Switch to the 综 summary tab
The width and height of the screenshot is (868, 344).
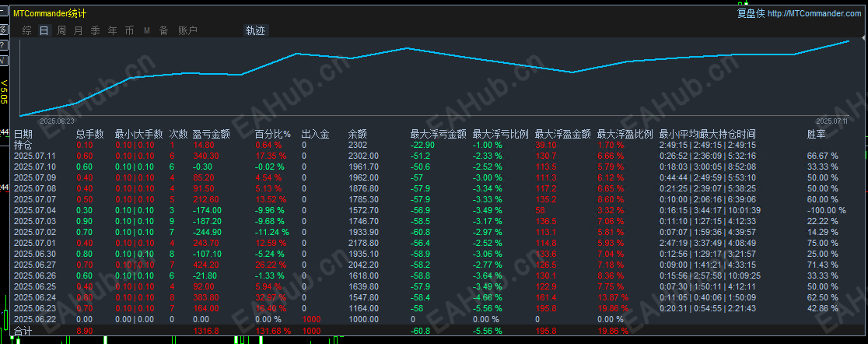(26, 31)
